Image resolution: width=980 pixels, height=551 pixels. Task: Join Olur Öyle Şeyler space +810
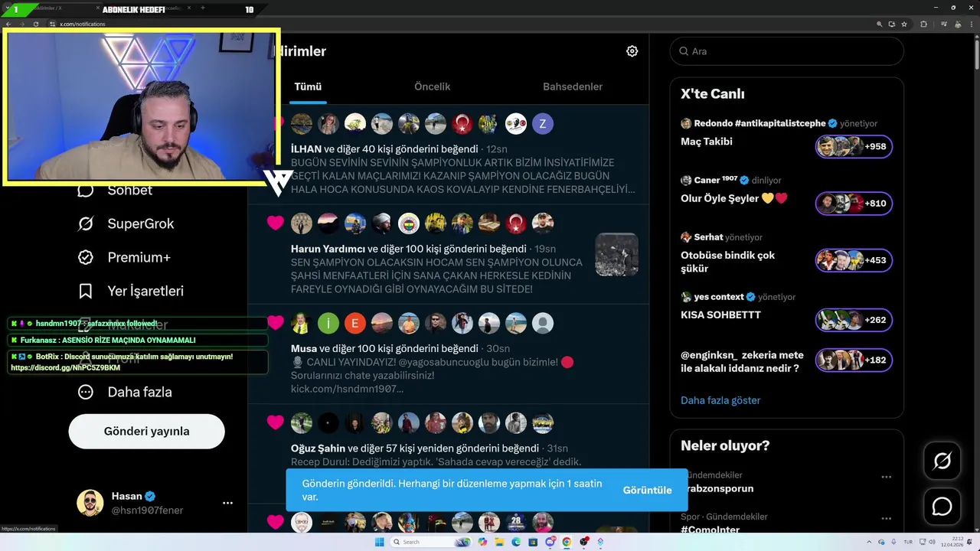[854, 203]
